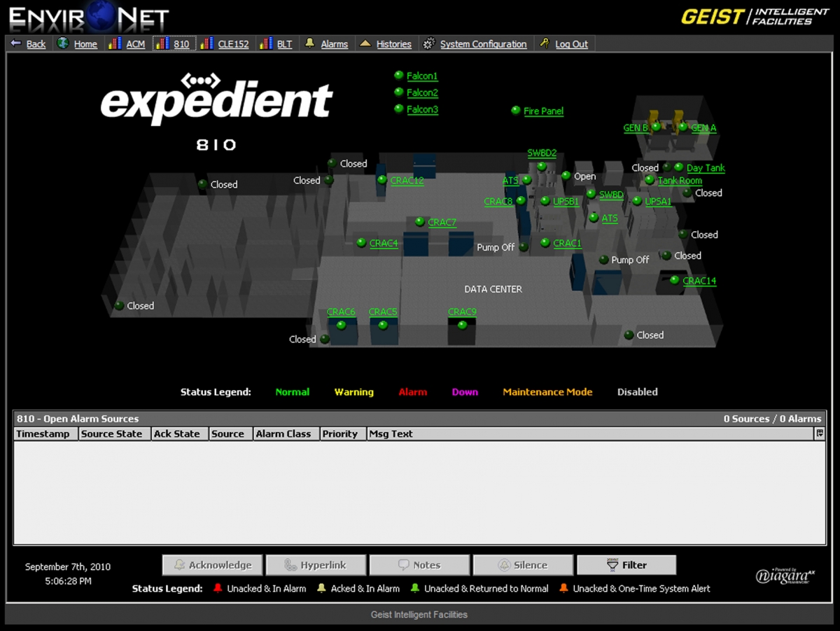Open System Configuration
840x631 pixels.
pos(482,43)
